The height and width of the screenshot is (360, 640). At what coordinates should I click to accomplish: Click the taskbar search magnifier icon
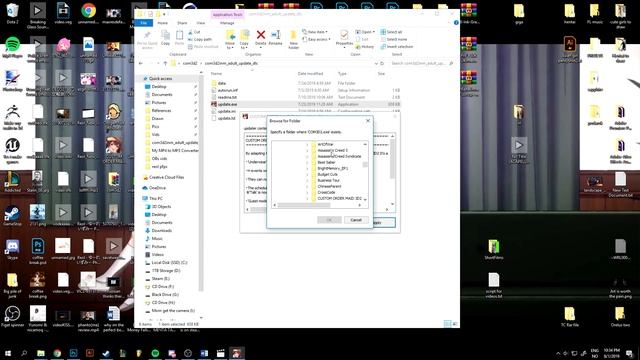tap(24, 353)
